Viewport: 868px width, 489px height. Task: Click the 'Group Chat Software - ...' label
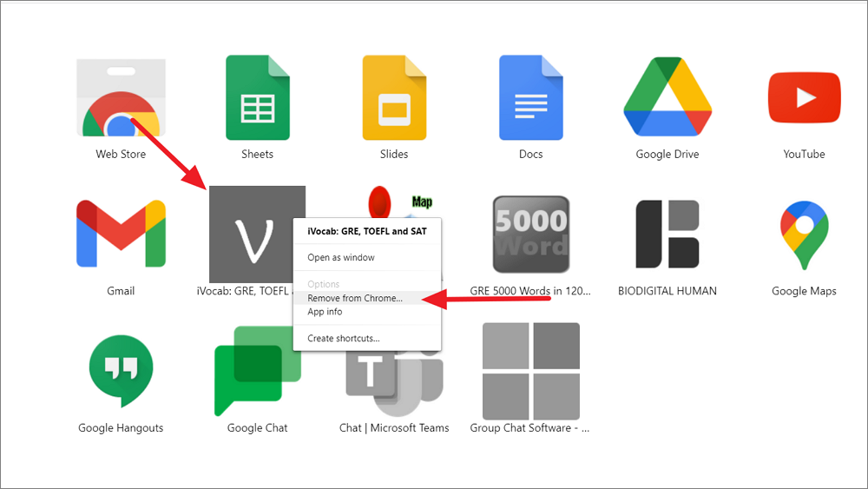pyautogui.click(x=529, y=427)
